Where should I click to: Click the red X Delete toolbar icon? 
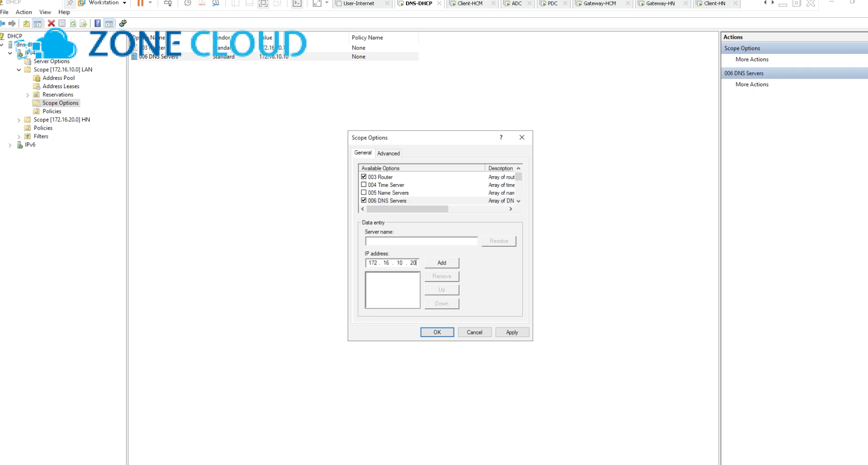coord(51,23)
